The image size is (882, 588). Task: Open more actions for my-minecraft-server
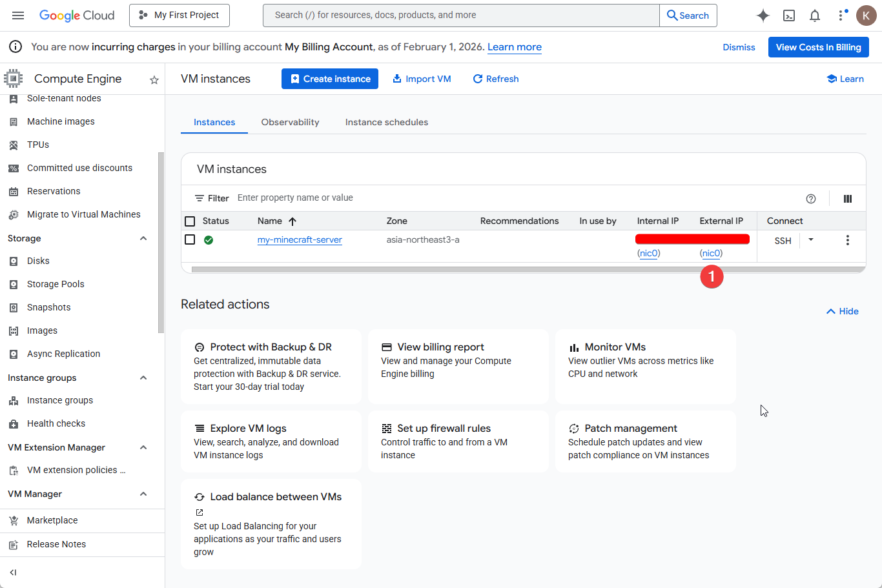[x=848, y=240]
